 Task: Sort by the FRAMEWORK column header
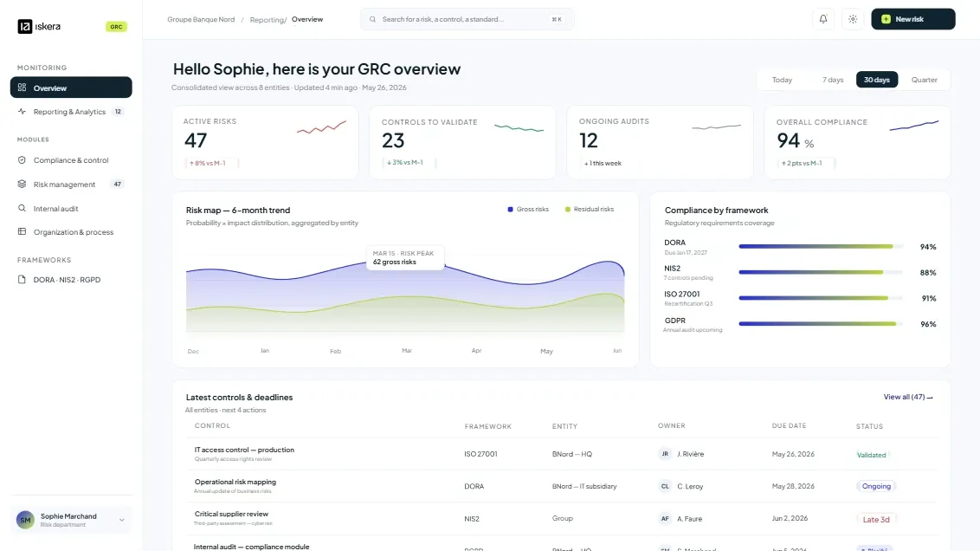487,426
